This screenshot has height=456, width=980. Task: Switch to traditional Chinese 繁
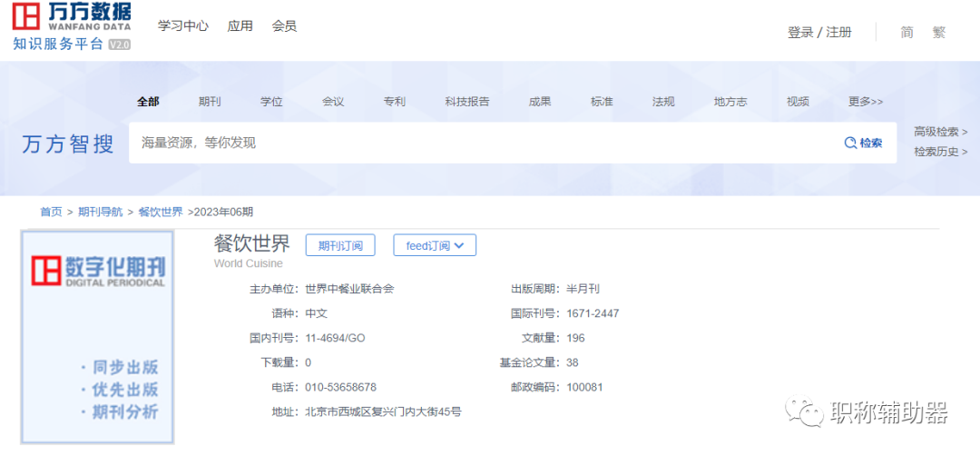[x=939, y=33]
